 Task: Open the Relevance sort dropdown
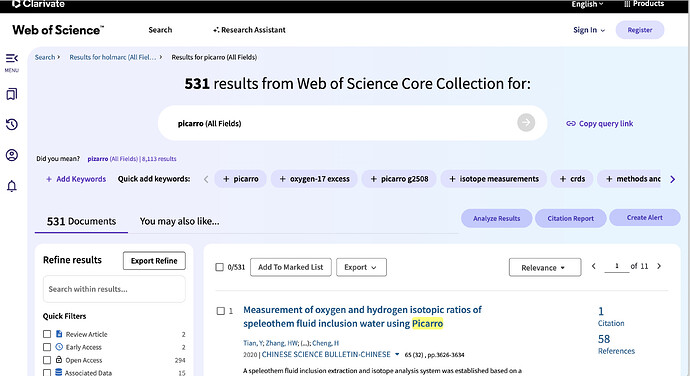click(x=545, y=267)
